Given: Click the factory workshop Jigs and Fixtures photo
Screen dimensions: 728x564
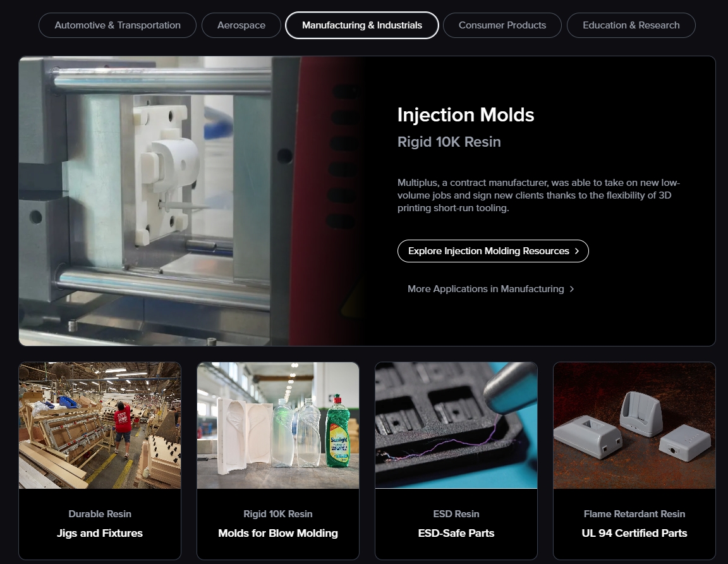Looking at the screenshot, I should pyautogui.click(x=100, y=425).
